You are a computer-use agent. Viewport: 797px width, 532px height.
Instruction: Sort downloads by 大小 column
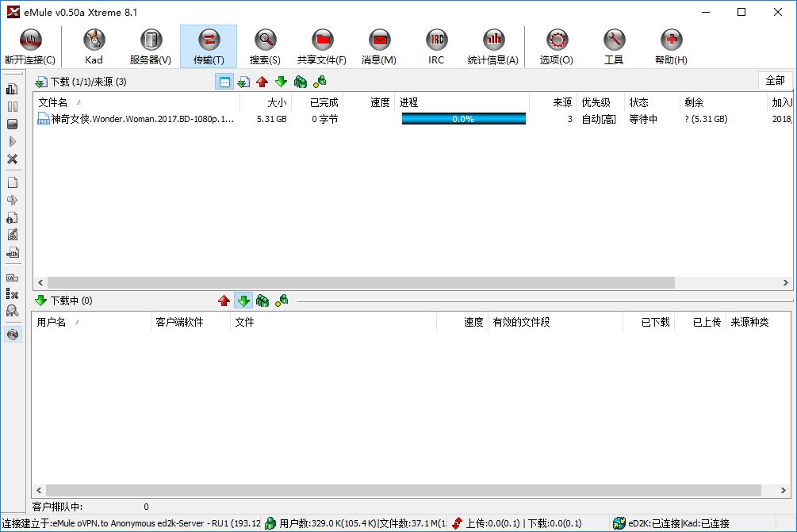pyautogui.click(x=266, y=102)
